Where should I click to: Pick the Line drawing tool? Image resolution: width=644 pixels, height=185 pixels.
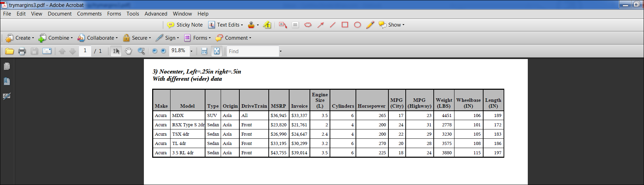tap(333, 25)
